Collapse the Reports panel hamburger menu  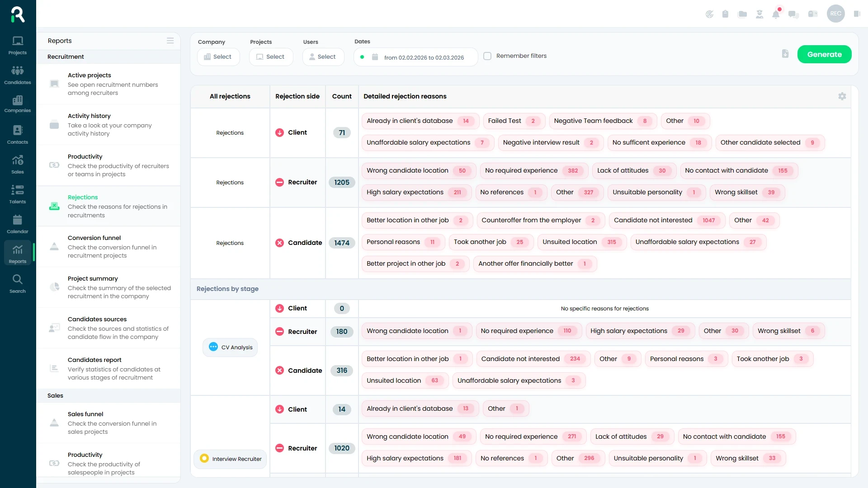point(170,41)
